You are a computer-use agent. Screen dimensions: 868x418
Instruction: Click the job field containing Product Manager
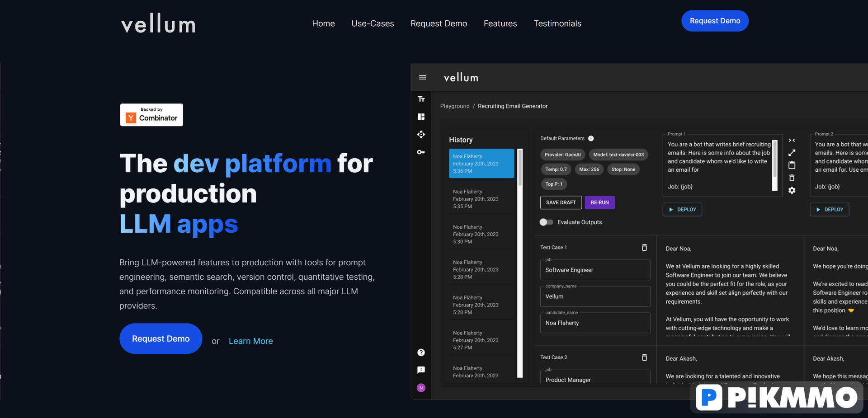coord(595,378)
